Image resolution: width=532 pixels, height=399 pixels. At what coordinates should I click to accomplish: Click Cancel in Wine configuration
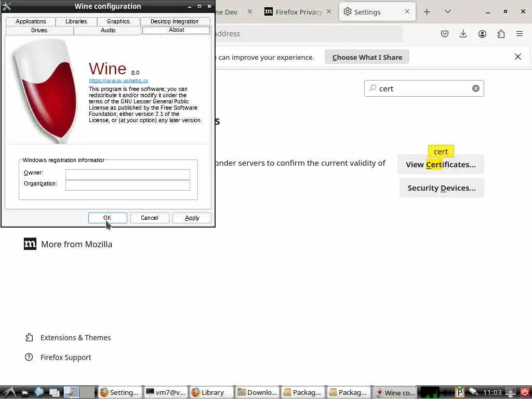(149, 218)
